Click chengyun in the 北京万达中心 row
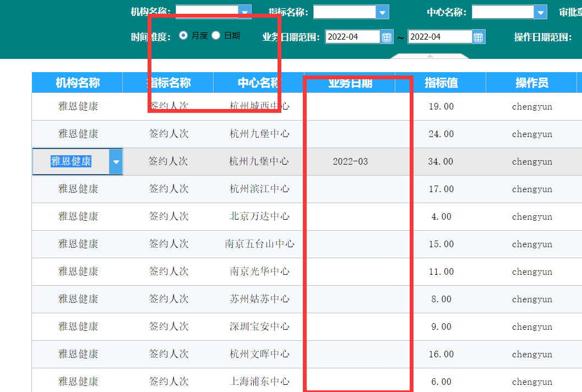This screenshot has width=582, height=392. [532, 217]
